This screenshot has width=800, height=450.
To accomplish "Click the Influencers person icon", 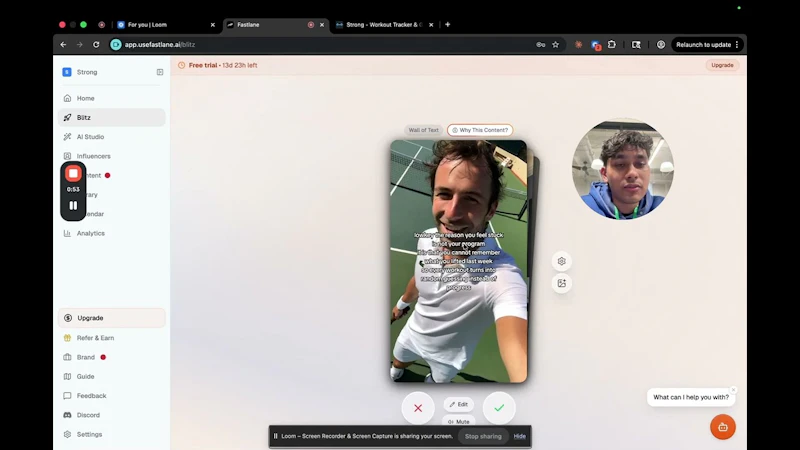I will tap(67, 156).
